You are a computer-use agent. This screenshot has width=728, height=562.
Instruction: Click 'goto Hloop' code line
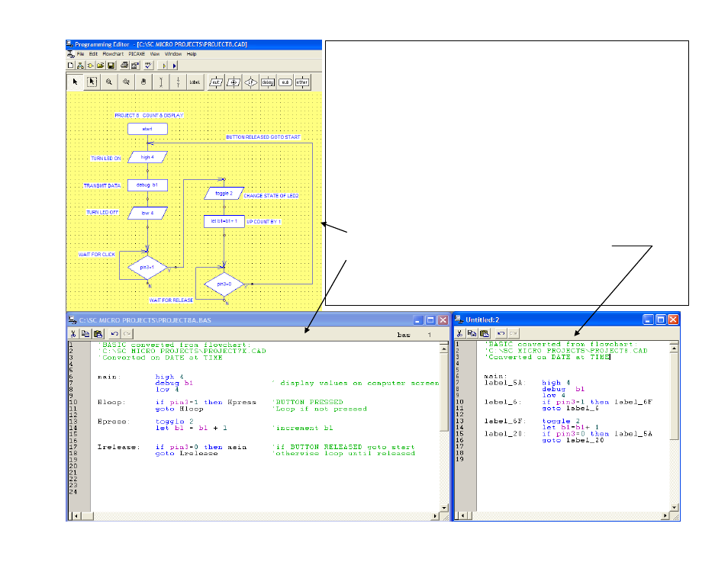pos(179,409)
